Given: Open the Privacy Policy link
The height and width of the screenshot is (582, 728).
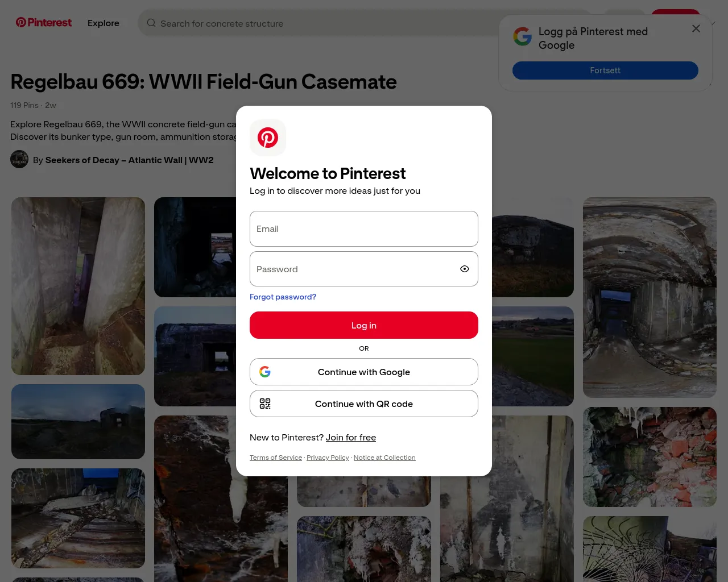Looking at the screenshot, I should pyautogui.click(x=328, y=458).
